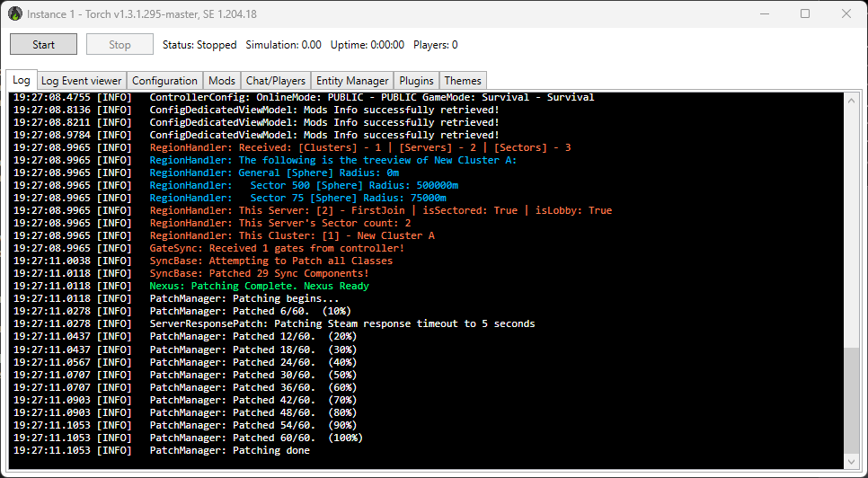
Task: Switch to the Plugins tab
Action: (417, 81)
